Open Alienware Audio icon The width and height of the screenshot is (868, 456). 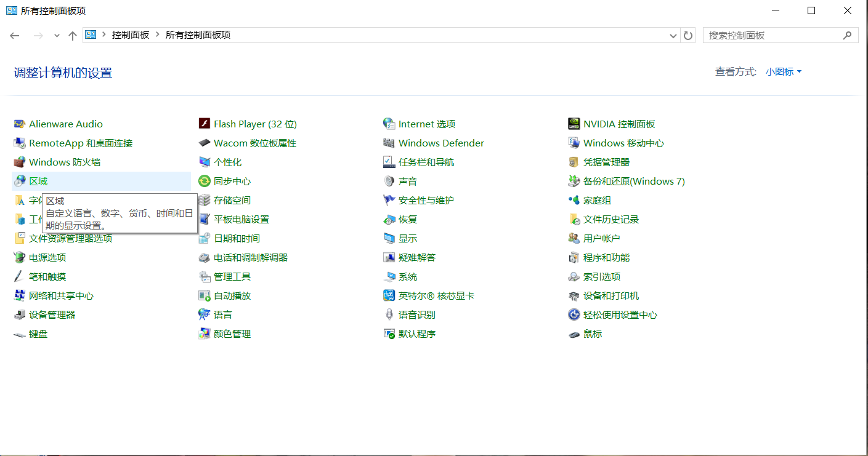(19, 124)
